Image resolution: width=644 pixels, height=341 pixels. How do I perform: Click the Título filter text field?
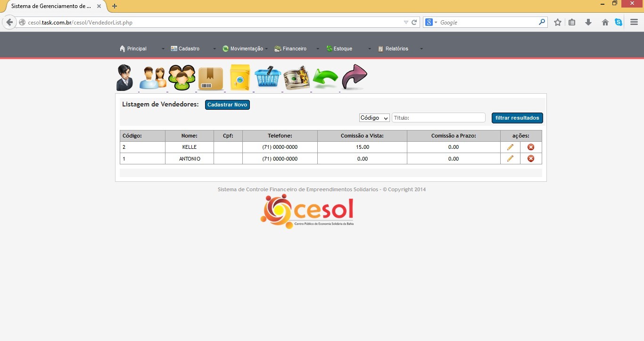[x=438, y=118]
